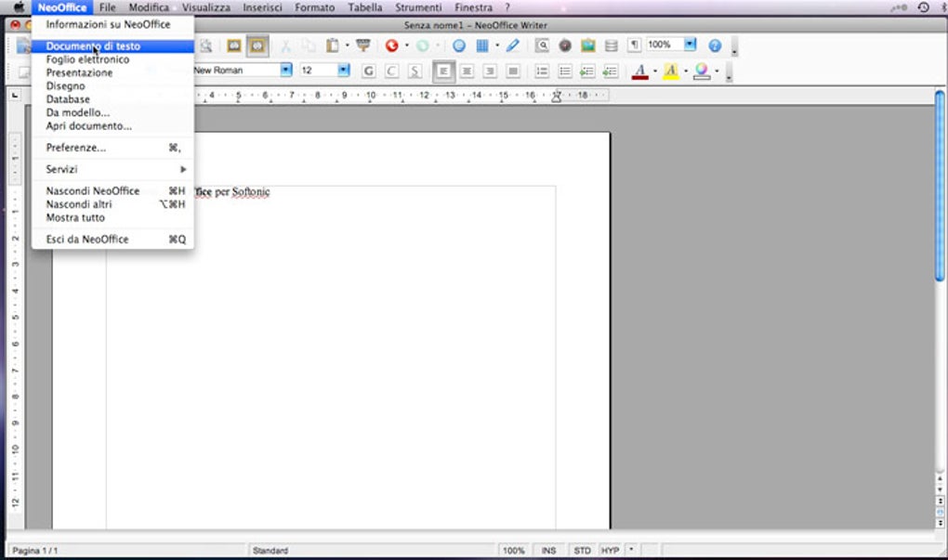Open Preferenze... from the menu
Image resolution: width=948 pixels, height=560 pixels.
point(113,148)
